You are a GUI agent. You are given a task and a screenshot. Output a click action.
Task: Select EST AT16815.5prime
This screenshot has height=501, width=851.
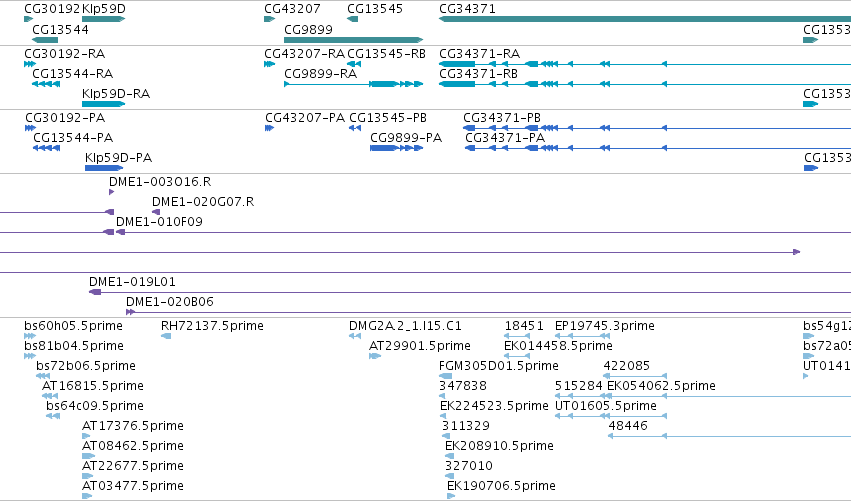point(50,396)
